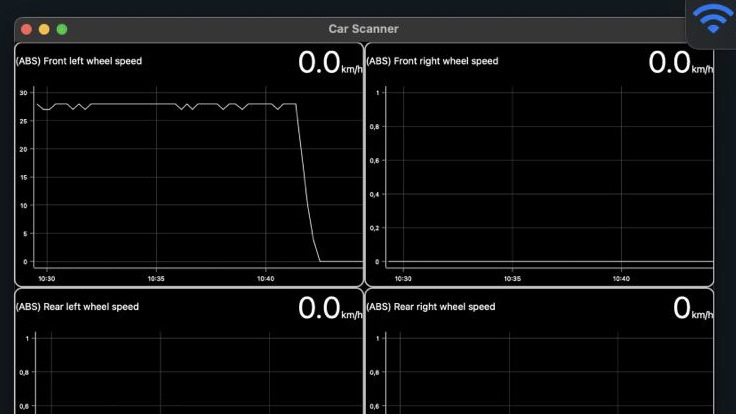The width and height of the screenshot is (736, 414).
Task: Click the 10 axis label on Front left graph
Action: [23, 206]
